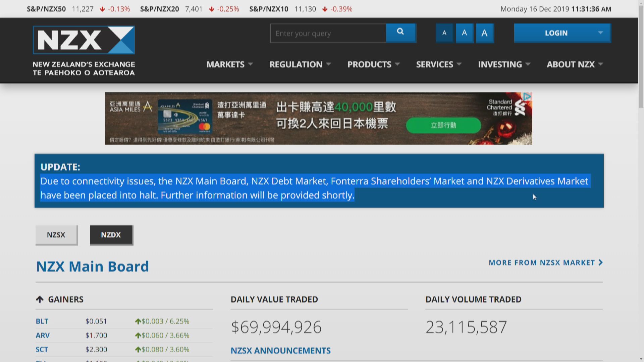The height and width of the screenshot is (362, 644).
Task: Click the green call-to-action button in ad
Action: point(443,125)
